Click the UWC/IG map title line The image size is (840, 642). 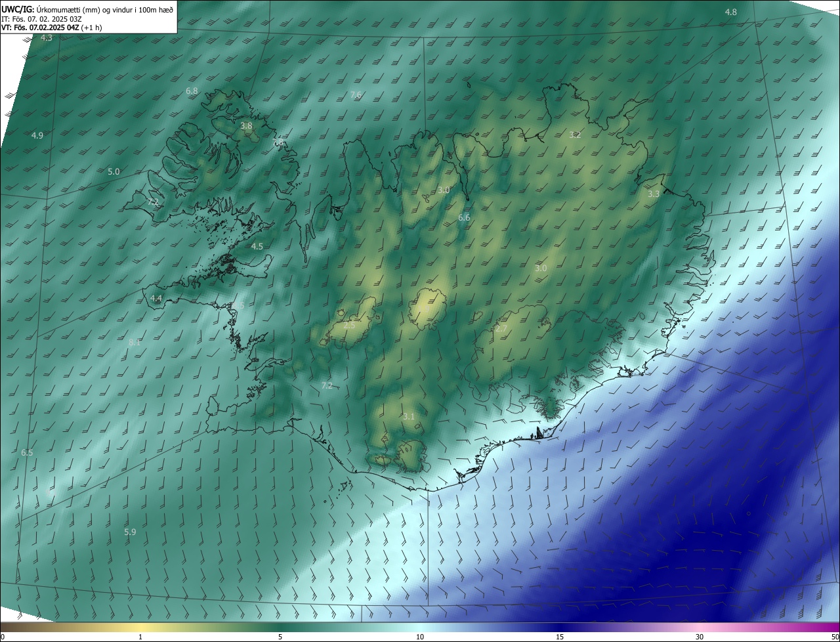87,9
